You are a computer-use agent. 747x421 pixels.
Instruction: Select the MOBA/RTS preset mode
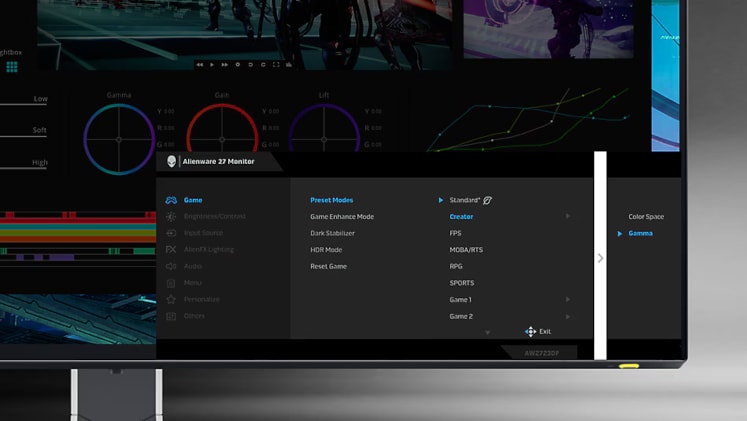[x=466, y=250]
